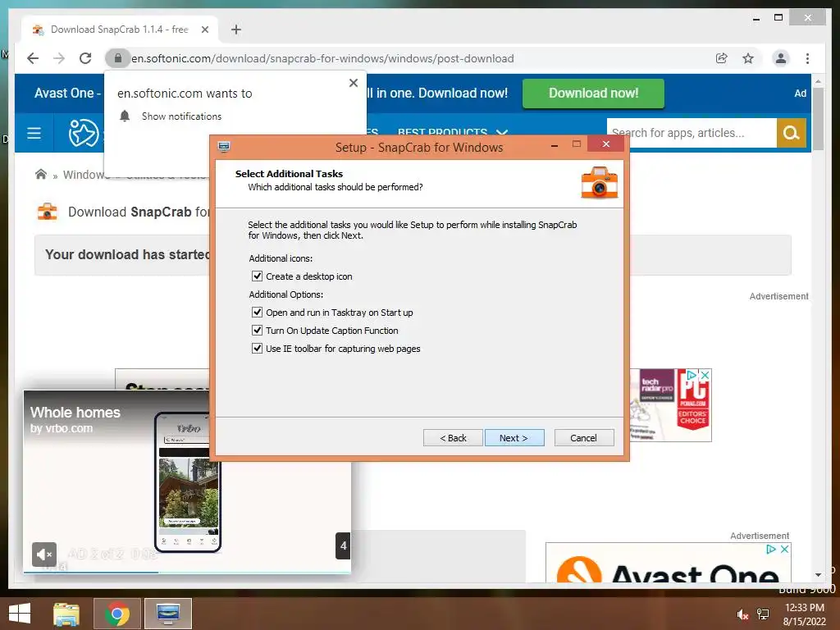Close the Avast One bottom ad

point(784,549)
